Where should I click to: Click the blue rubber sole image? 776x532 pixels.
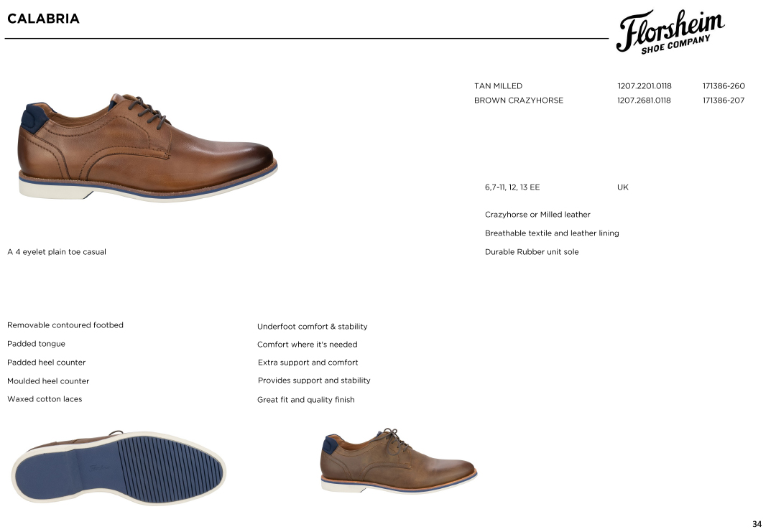point(119,467)
